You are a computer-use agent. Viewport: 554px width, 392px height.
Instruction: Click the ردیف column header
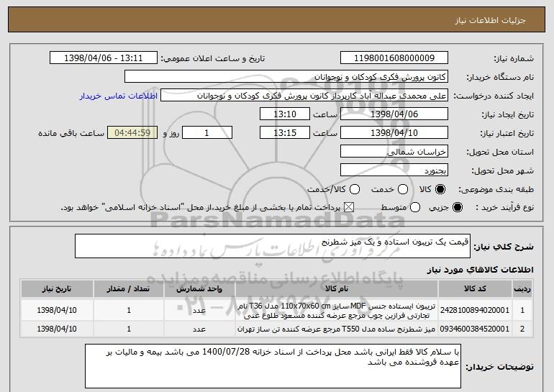(522, 289)
